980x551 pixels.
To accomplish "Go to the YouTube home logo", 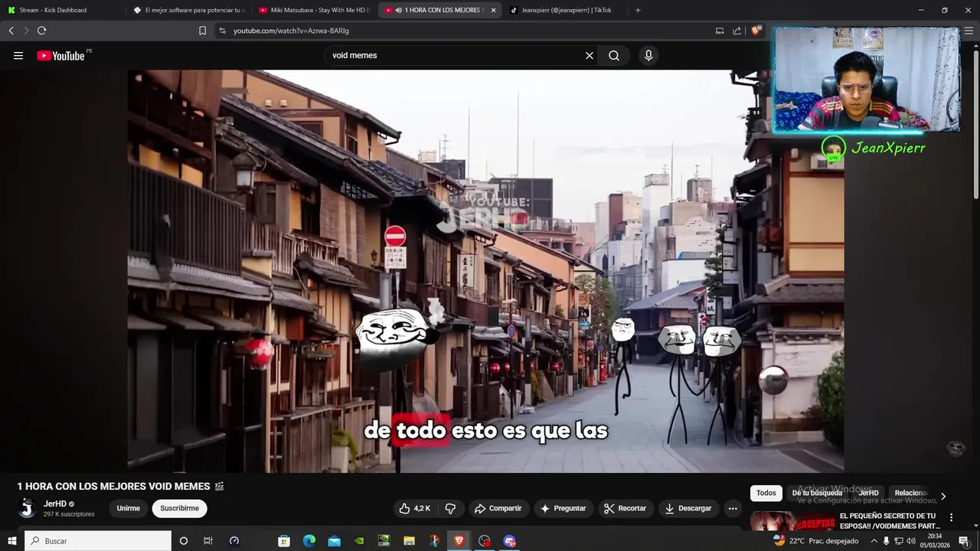I will point(60,56).
